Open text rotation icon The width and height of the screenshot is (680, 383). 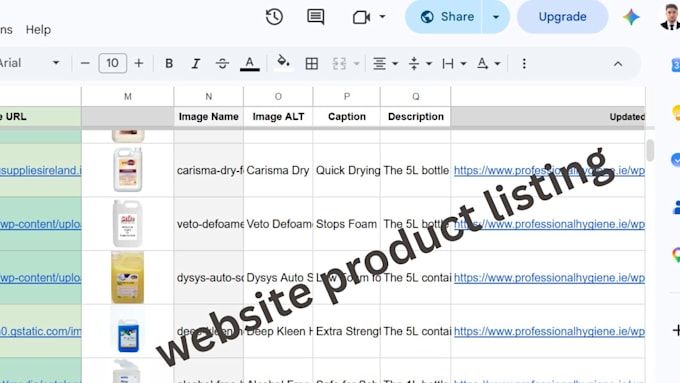coord(482,64)
